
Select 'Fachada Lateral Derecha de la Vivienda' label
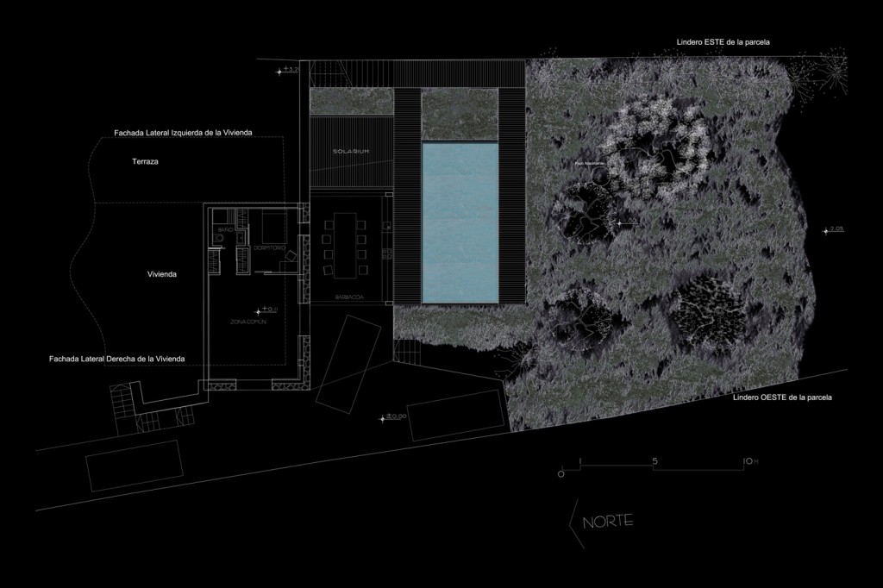[x=117, y=358]
